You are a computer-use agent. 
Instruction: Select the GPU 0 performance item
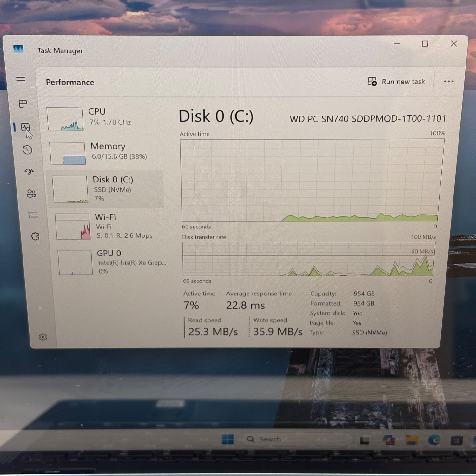click(111, 262)
